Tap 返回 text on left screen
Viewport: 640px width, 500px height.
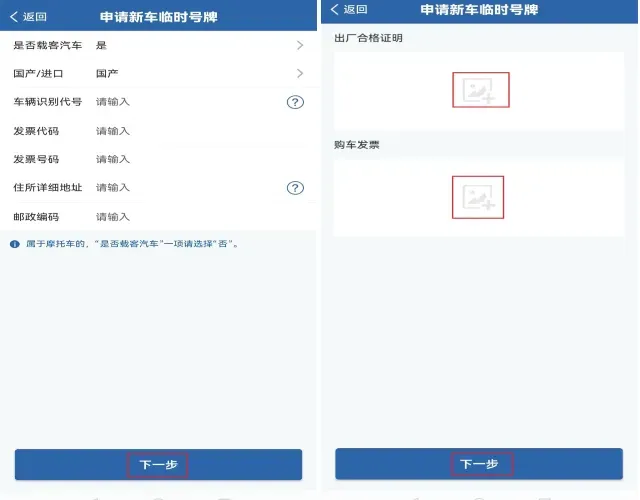35,17
